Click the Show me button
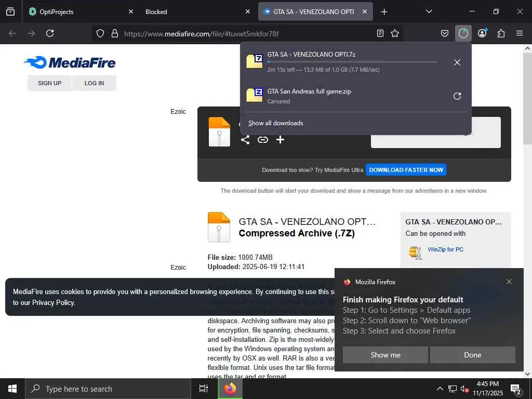This screenshot has width=532, height=399. 385,355
